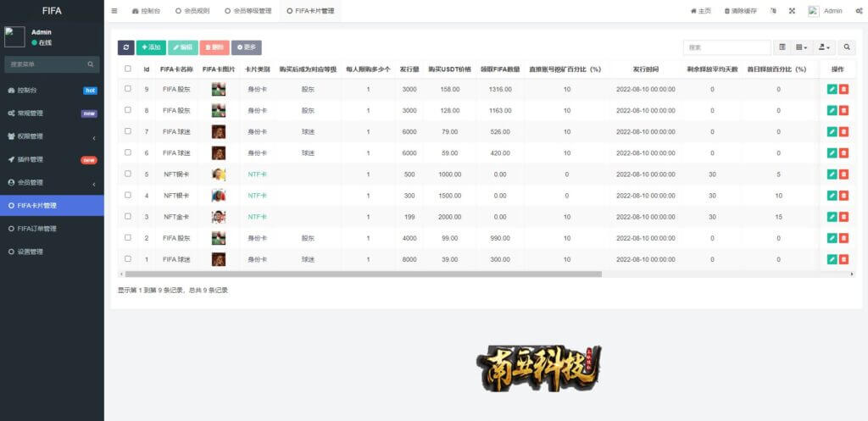Edit the row with Id 8

832,111
